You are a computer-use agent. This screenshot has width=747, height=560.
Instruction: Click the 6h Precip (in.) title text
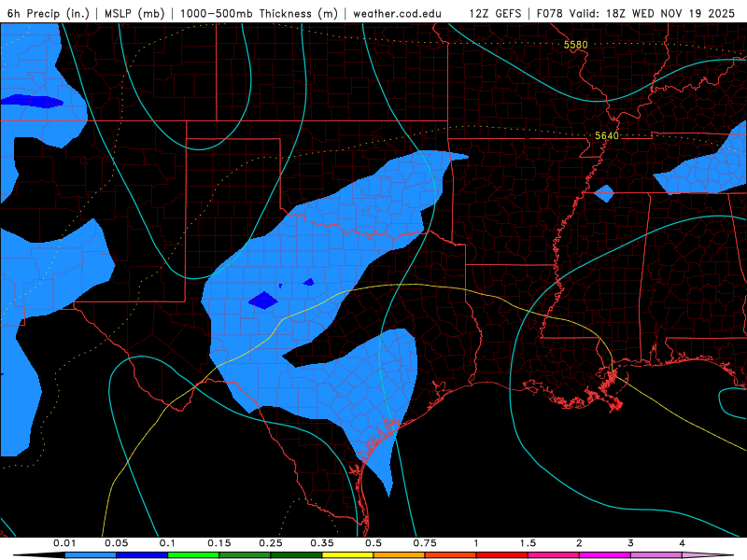pyautogui.click(x=49, y=13)
